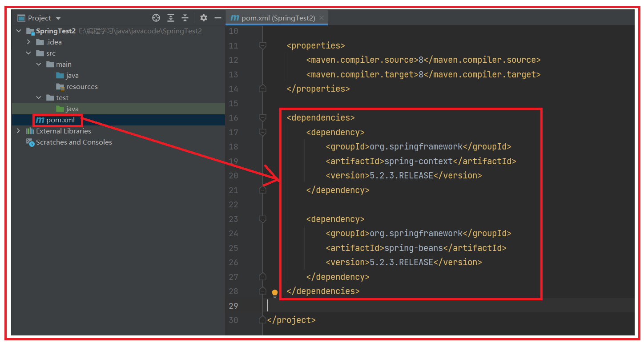
Task: Click the resources folder icon
Action: click(x=60, y=87)
